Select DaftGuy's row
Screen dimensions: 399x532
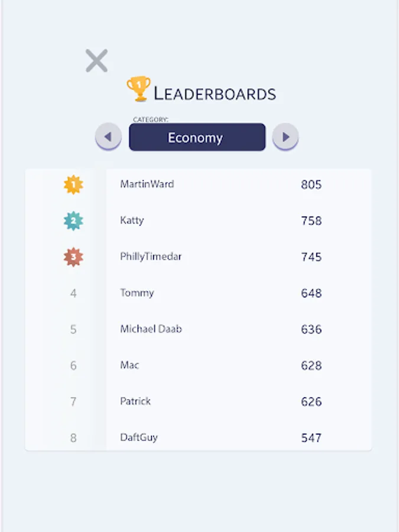(198, 437)
